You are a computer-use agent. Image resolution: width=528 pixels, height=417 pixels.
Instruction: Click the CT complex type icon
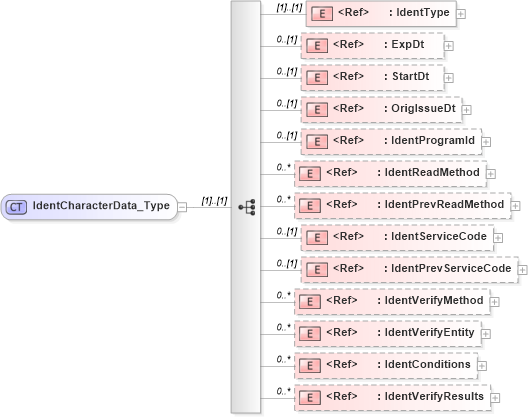pos(16,207)
